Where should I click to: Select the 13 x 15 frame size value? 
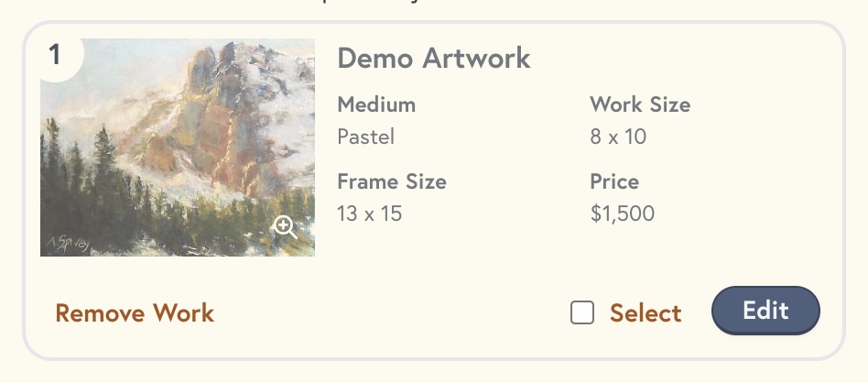[x=370, y=214]
